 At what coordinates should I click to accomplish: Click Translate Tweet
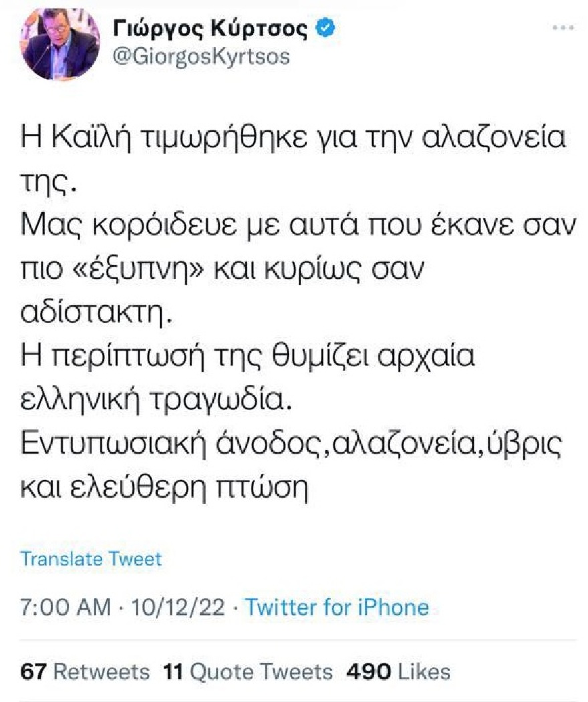click(92, 559)
